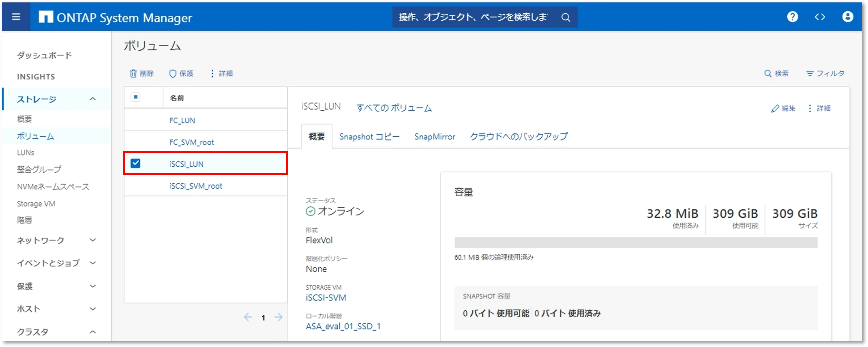
Task: Click the 編集 pencil edit button
Action: [x=783, y=108]
